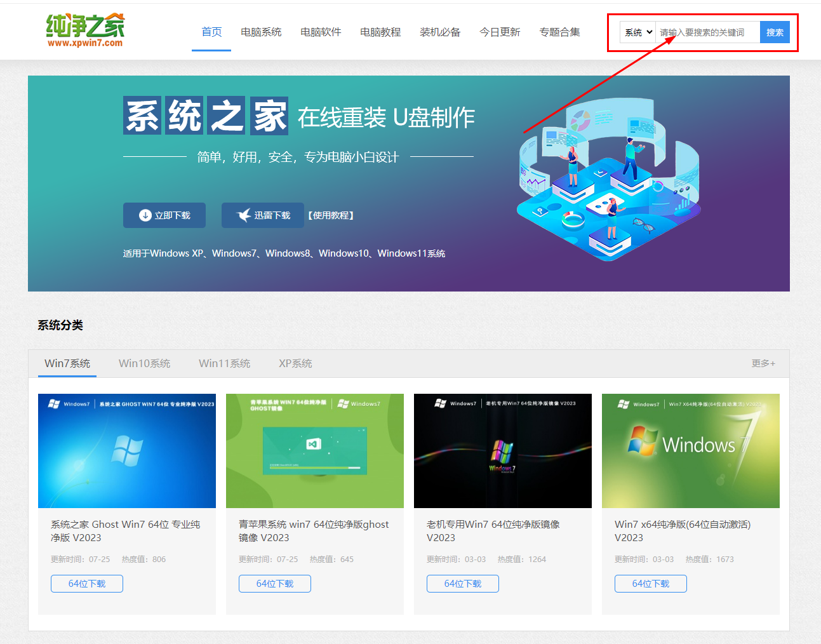
Task: Click the 迅雷 bird icon on 迅雷下载 button
Action: coord(243,215)
